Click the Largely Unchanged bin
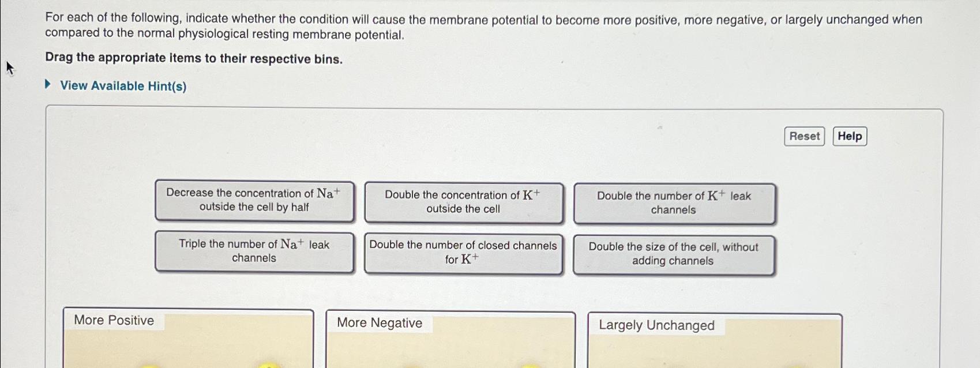 coord(714,343)
